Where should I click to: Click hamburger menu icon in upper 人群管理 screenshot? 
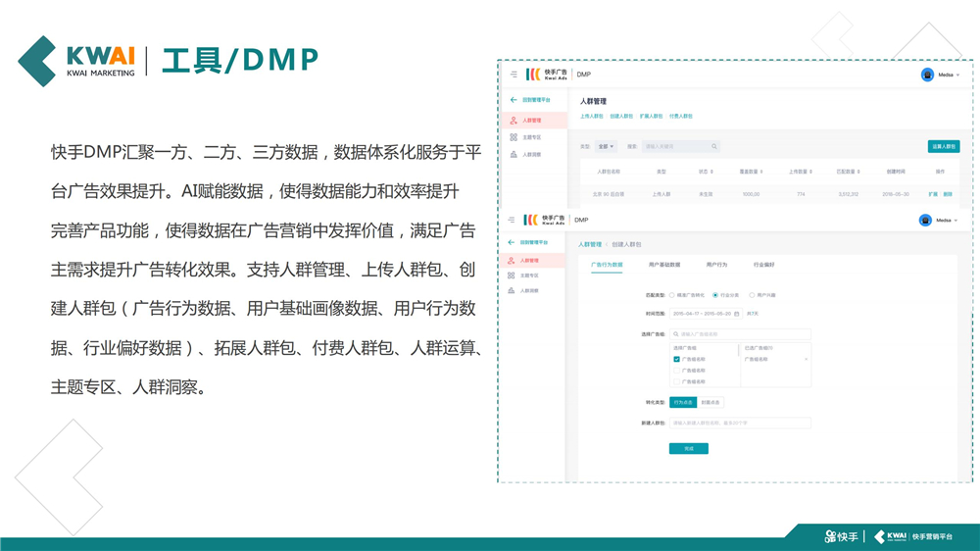[514, 75]
